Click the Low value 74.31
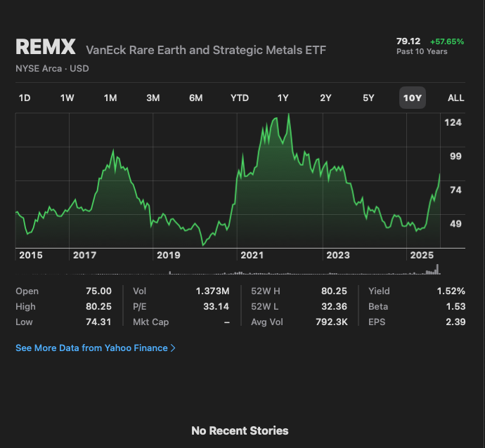 click(98, 322)
